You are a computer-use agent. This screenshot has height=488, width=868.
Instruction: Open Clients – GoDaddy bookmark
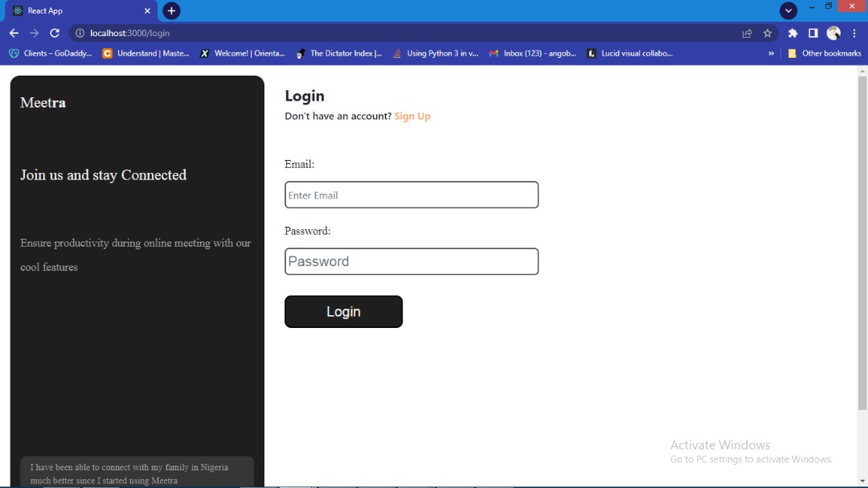51,53
